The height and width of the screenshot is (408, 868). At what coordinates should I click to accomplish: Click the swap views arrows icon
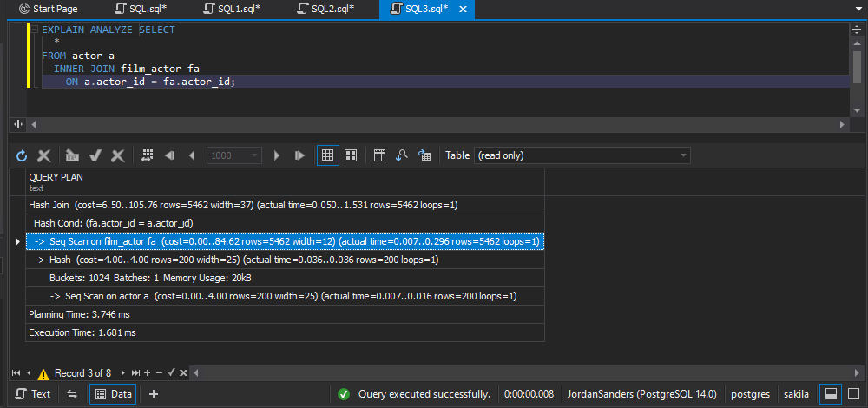point(73,394)
